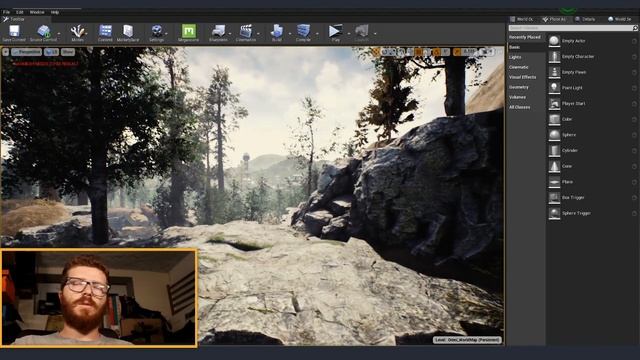Screen dimensions: 640x360
Task: Open Source Control from the toolbar
Action: pos(43,31)
